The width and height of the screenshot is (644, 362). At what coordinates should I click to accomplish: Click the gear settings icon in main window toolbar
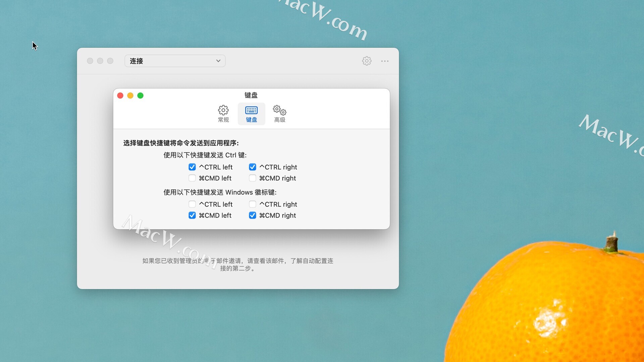(367, 61)
